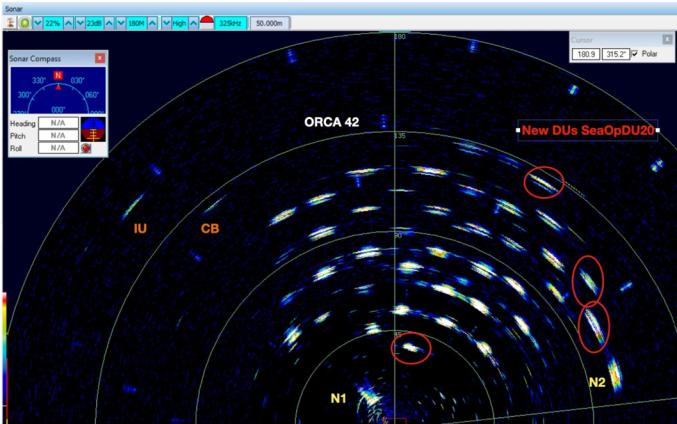Click the compass dial with the N marker
The height and width of the screenshot is (424, 677).
coord(58,91)
